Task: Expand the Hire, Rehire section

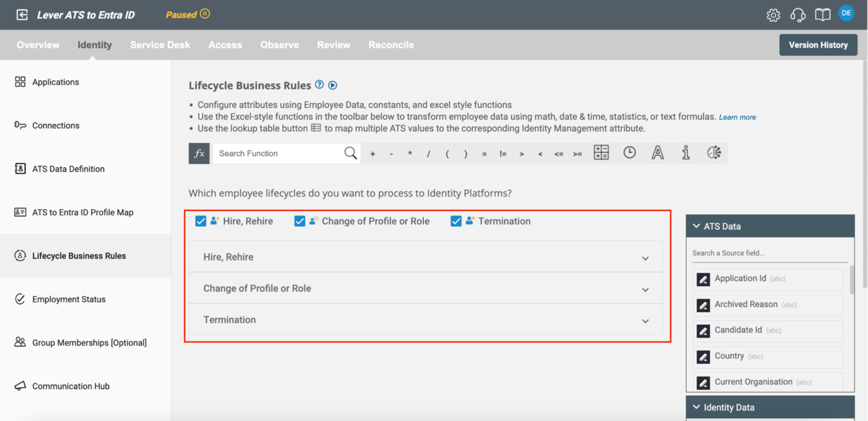Action: 645,258
